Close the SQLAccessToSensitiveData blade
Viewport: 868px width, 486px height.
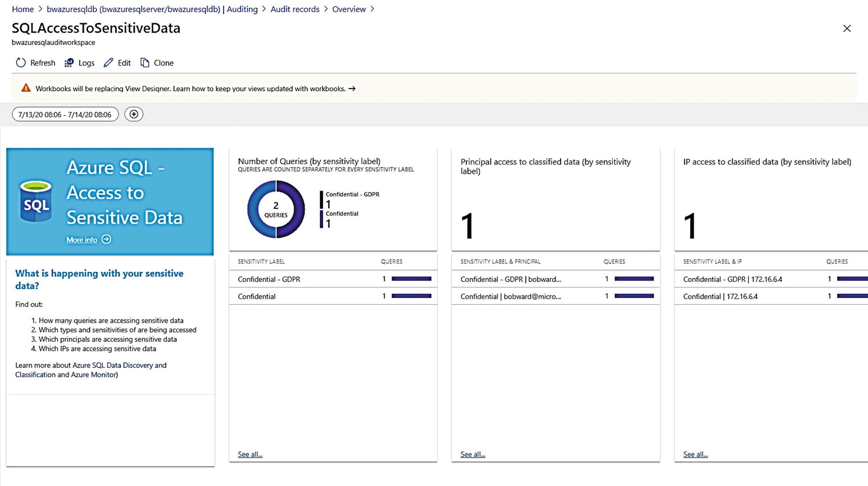click(847, 28)
